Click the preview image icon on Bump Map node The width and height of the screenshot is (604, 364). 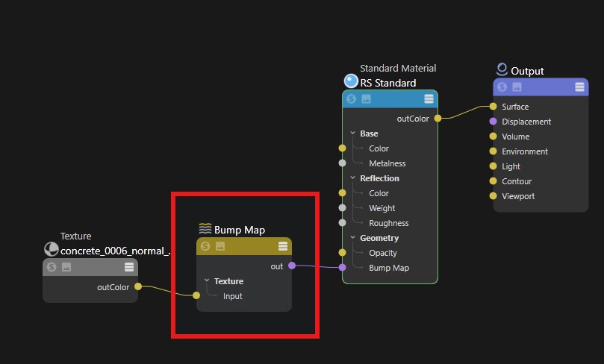(x=220, y=246)
